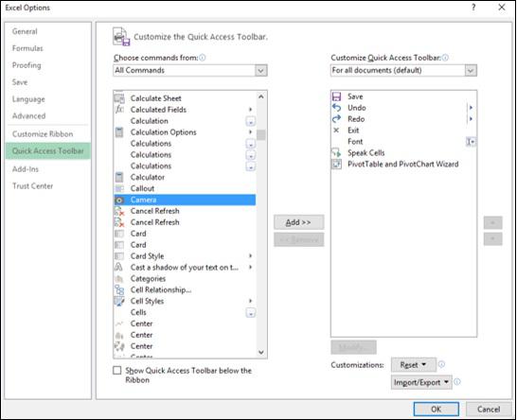Open the Language options tab

tap(28, 99)
